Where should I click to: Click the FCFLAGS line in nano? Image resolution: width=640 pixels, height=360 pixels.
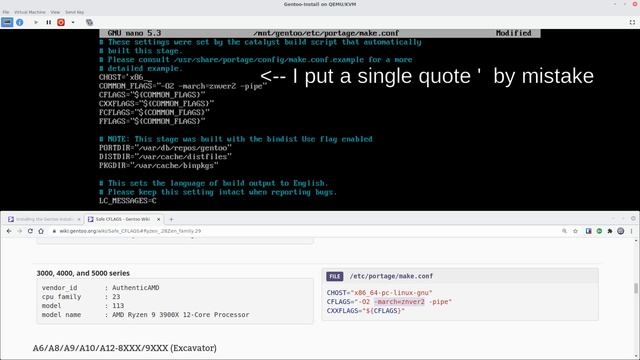(x=154, y=113)
